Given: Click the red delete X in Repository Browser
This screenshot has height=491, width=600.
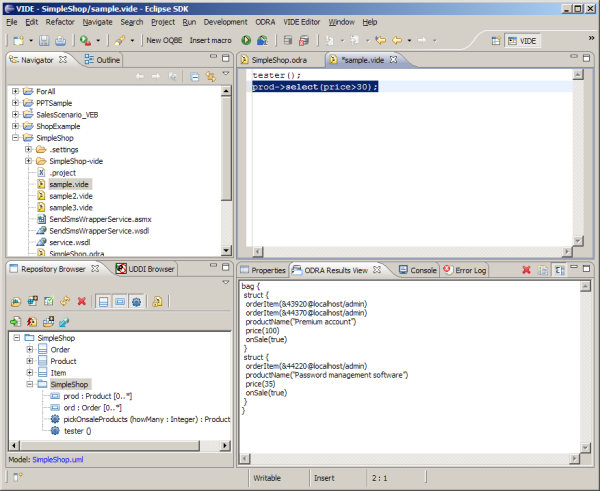Looking at the screenshot, I should coord(82,302).
